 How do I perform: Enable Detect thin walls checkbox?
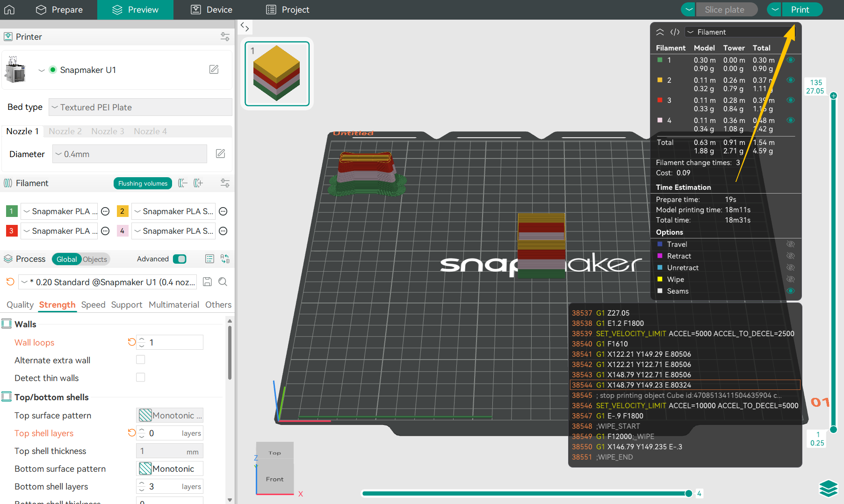(140, 377)
